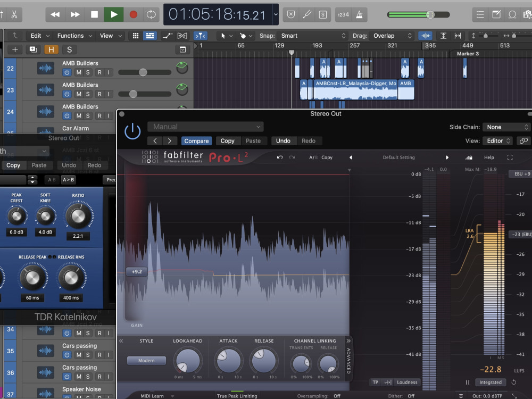The height and width of the screenshot is (399, 532).
Task: Open the Integrated loudness mode selector
Action: [491, 383]
